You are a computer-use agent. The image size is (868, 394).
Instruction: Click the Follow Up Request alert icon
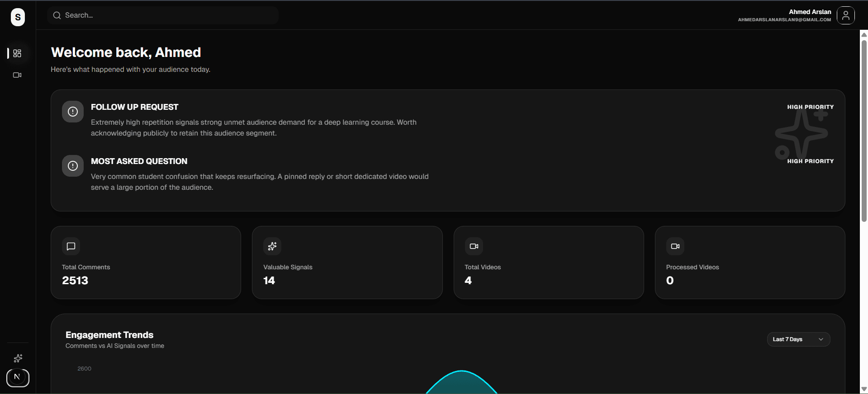[x=73, y=112]
